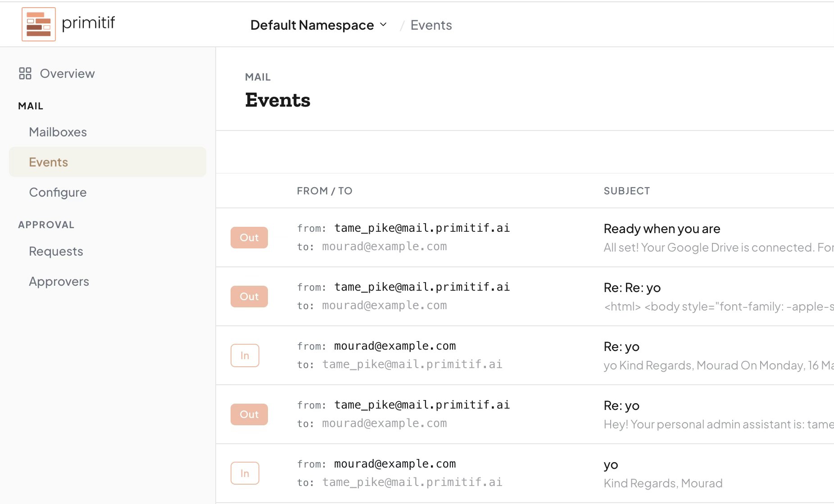Viewport: 834px width, 504px height.
Task: Click the 'yo Kind Regards, Mourad On Monday' preview
Action: tap(719, 365)
